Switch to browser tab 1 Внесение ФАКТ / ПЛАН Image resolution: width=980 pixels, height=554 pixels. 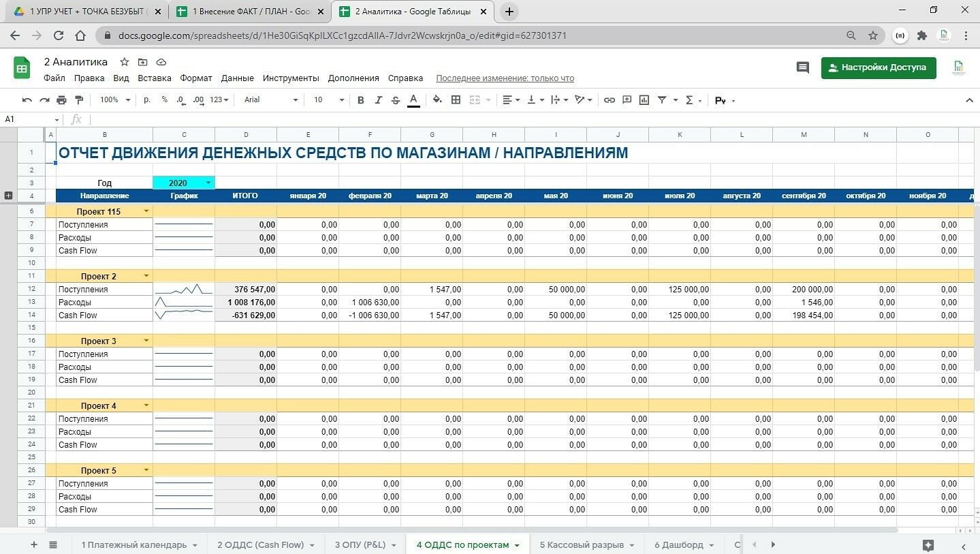[251, 12]
